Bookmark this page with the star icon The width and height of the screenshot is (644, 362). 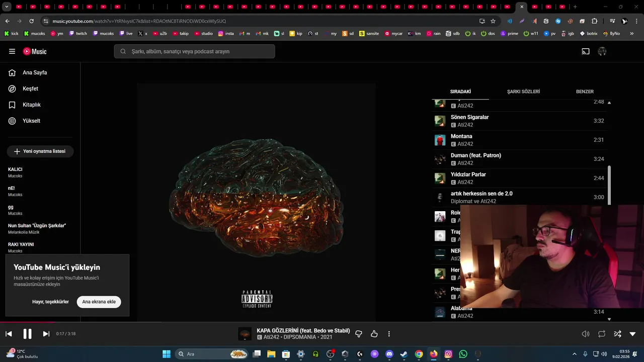pyautogui.click(x=493, y=21)
